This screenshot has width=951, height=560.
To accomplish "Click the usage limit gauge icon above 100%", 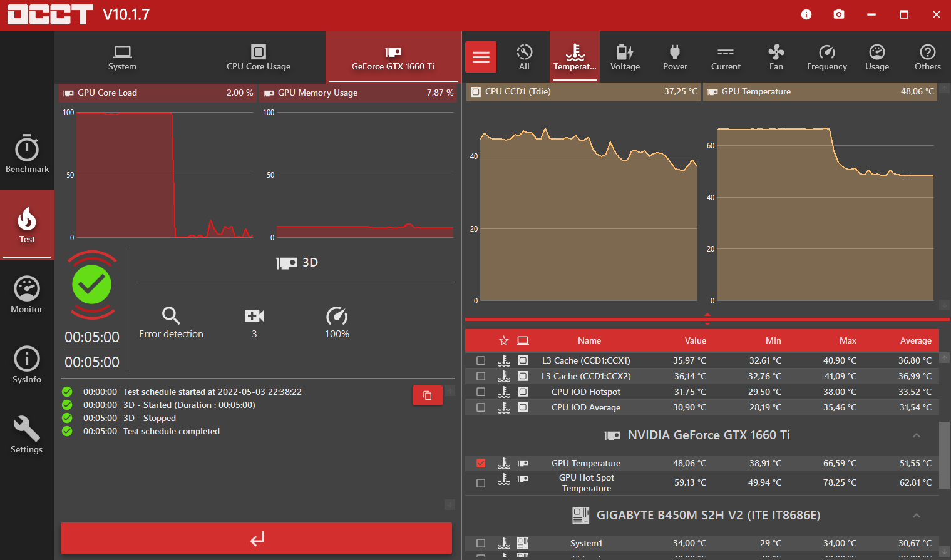I will (337, 315).
